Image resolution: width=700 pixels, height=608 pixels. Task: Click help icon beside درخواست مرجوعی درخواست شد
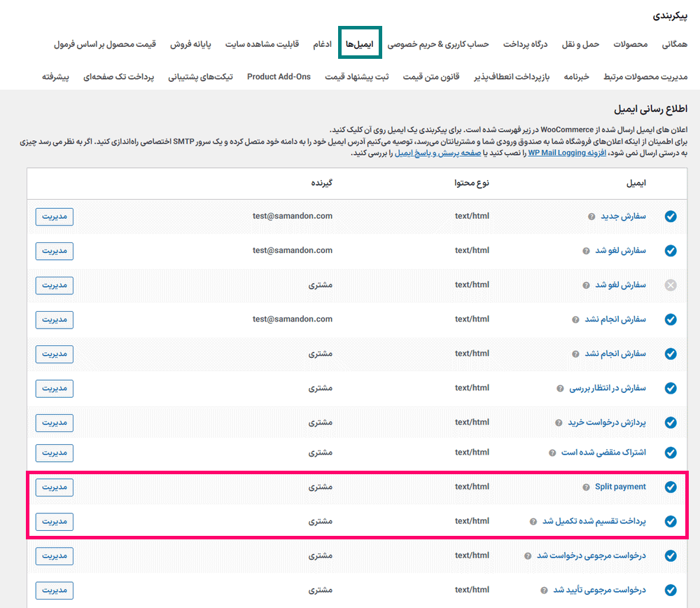tap(527, 556)
